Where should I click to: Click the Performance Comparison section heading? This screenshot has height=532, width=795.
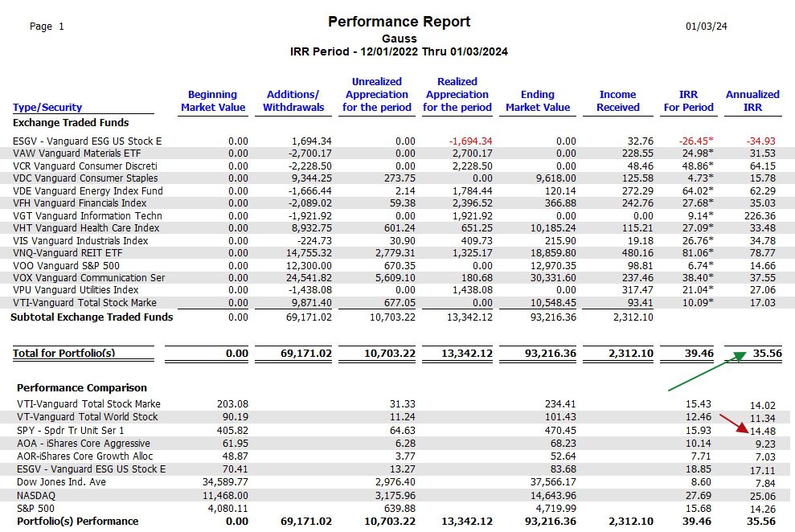click(82, 388)
